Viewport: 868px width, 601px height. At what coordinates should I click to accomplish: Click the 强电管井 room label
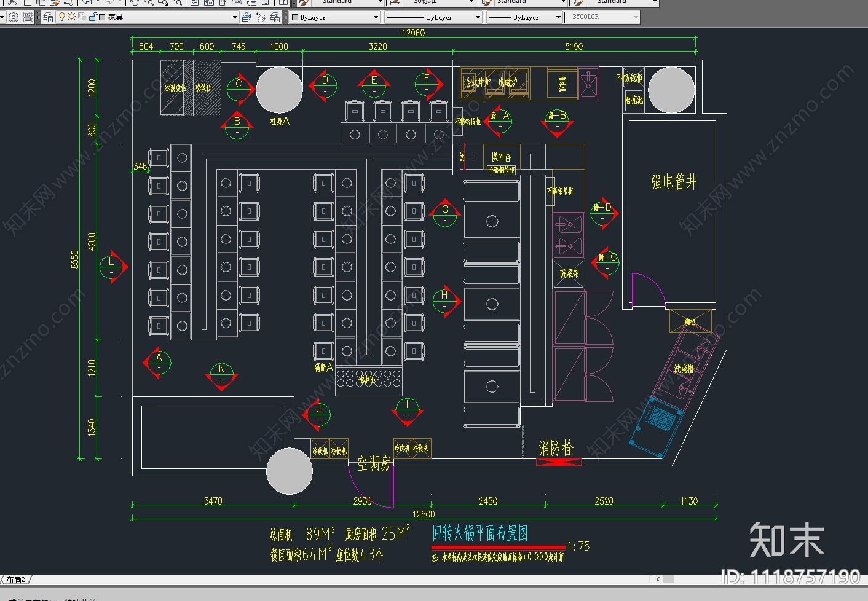(x=674, y=182)
